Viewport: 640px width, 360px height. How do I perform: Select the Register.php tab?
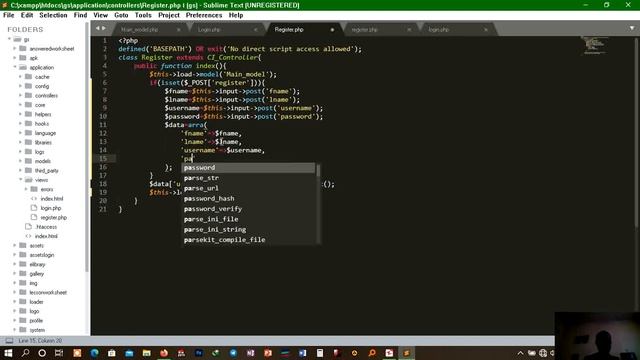click(289, 30)
